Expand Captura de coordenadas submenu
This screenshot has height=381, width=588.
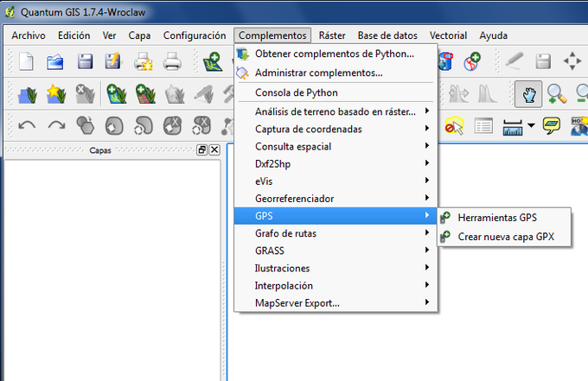pyautogui.click(x=336, y=129)
